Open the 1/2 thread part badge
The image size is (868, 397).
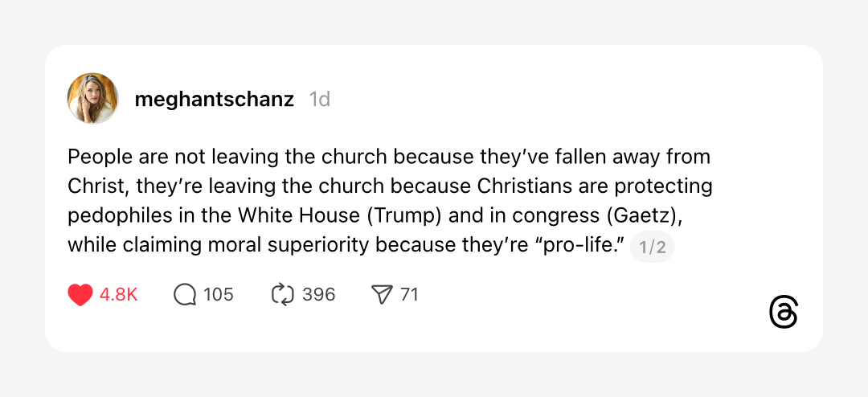[x=652, y=248]
